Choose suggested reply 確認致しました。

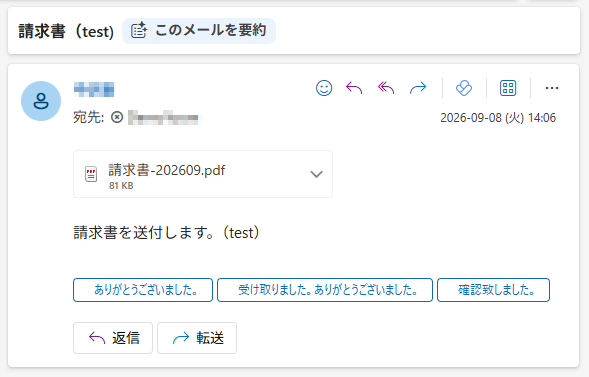pyautogui.click(x=494, y=290)
